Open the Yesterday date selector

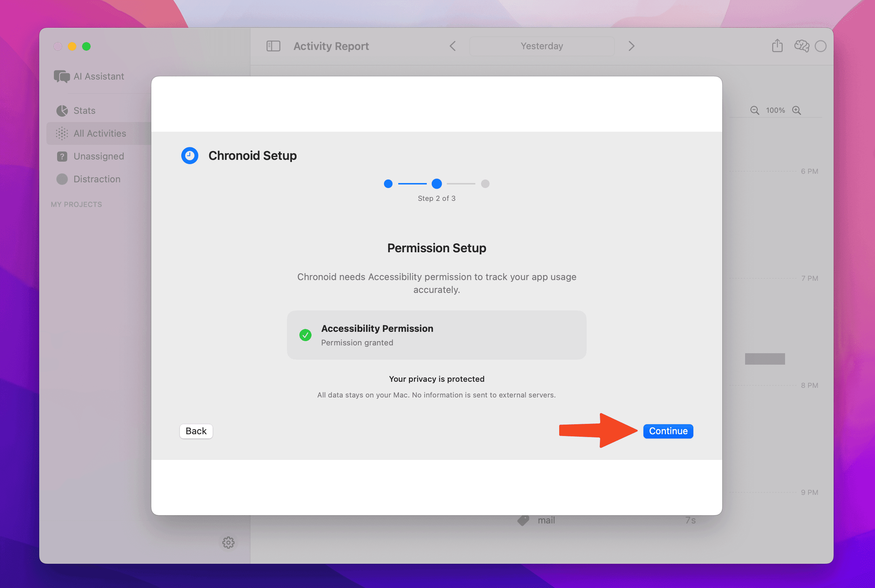pos(542,46)
